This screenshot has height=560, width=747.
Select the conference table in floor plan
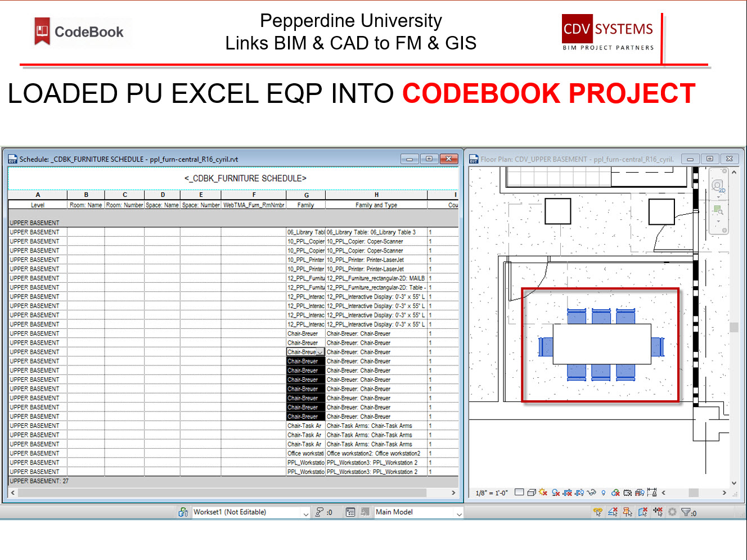[x=602, y=344]
